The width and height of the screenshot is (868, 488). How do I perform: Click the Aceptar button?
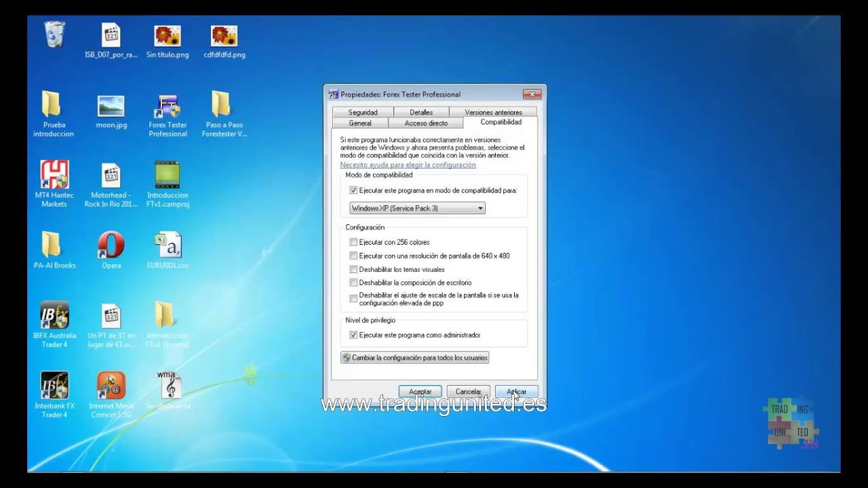pos(420,392)
